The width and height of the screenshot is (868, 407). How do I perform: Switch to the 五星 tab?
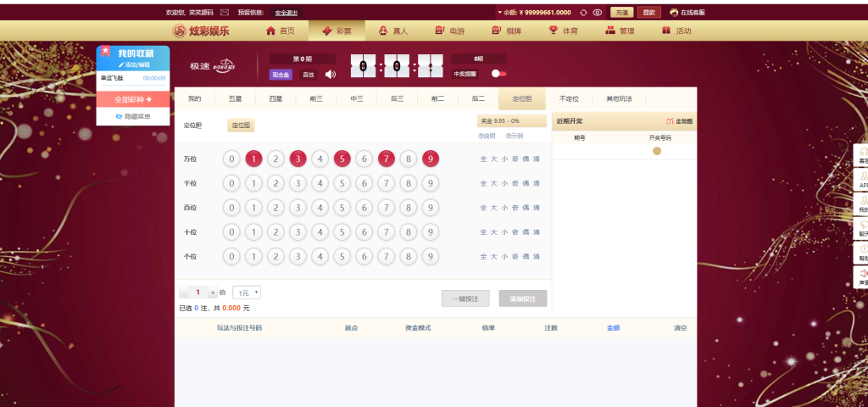(x=235, y=99)
